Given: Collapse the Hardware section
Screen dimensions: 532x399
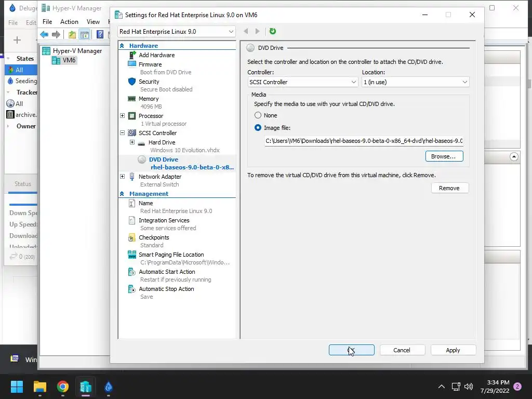Looking at the screenshot, I should [x=122, y=46].
